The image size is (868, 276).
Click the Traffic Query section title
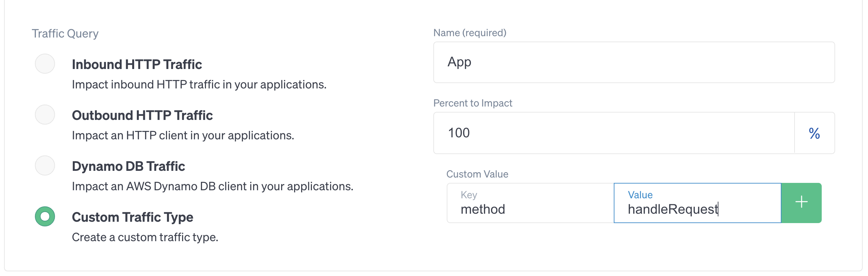[x=65, y=33]
